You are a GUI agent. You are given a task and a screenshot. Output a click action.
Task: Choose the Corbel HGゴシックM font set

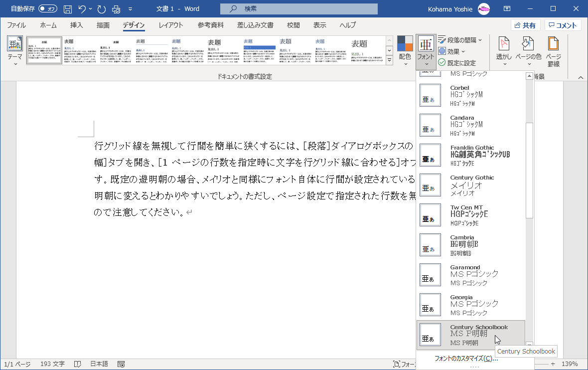coord(470,95)
